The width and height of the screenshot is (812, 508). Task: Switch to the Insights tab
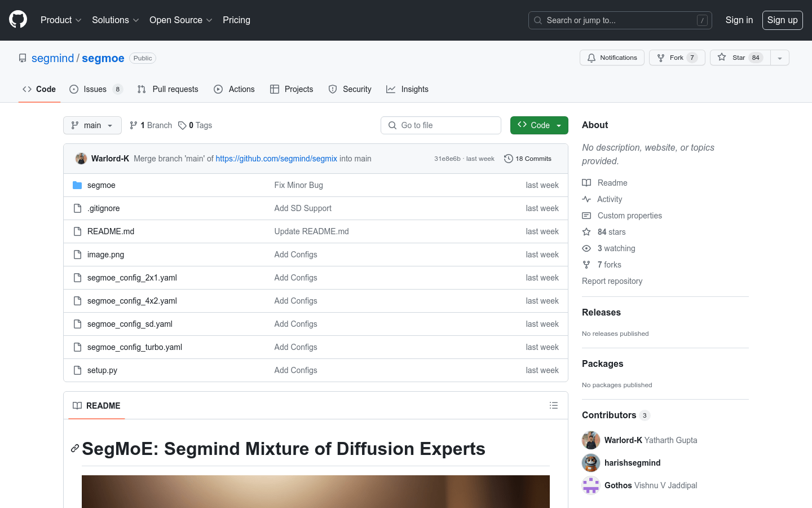coord(407,89)
